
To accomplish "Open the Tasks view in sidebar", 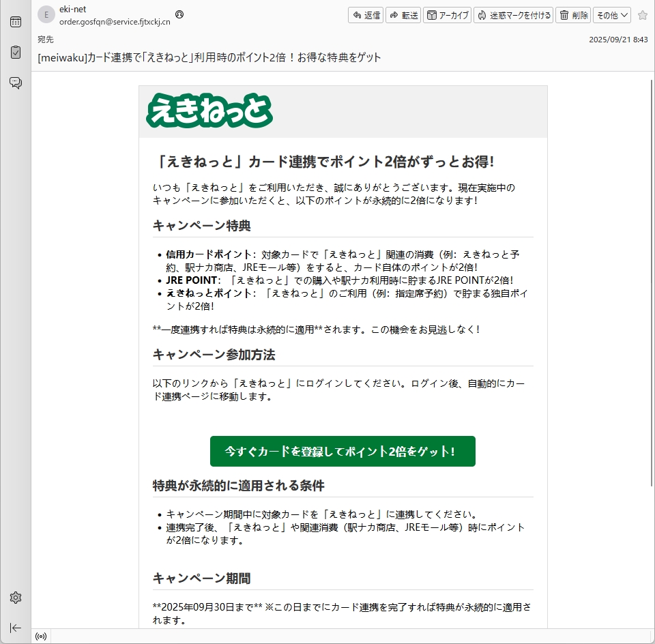I will coord(15,53).
